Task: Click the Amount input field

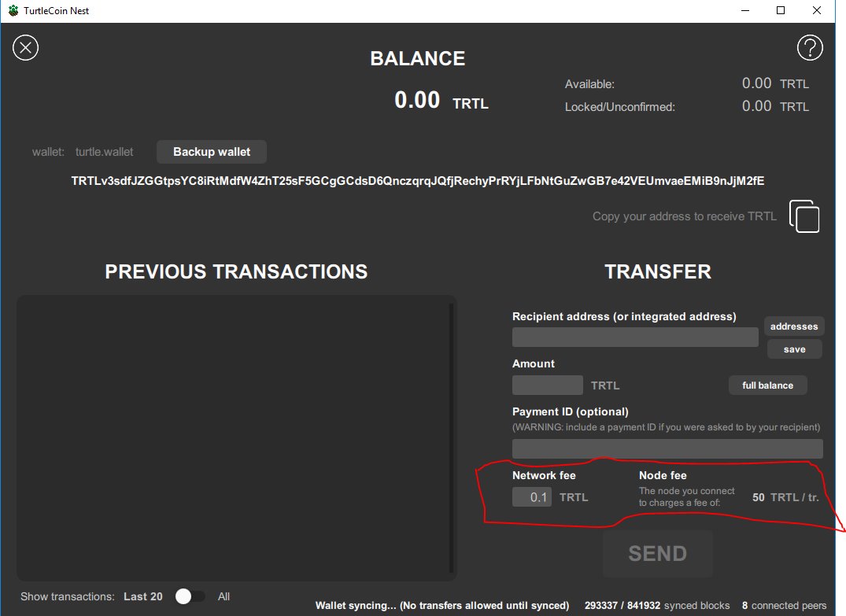Action: click(548, 385)
